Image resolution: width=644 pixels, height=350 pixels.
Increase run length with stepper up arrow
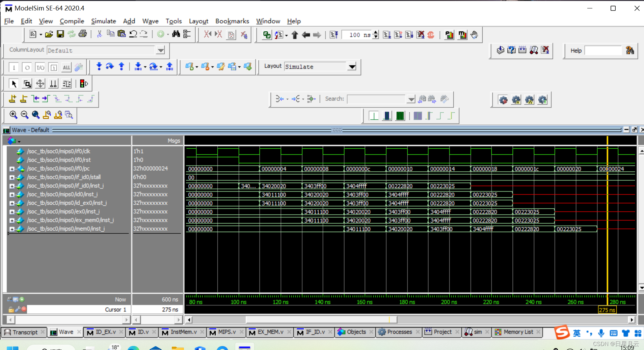coord(376,32)
